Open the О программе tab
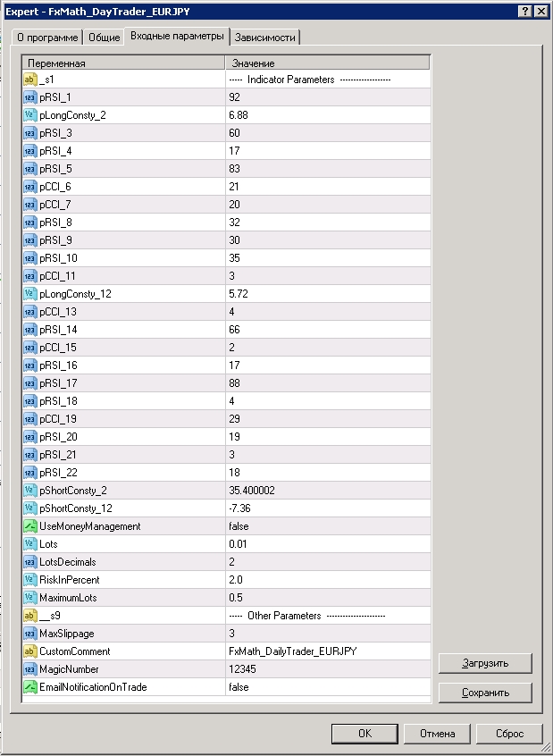Image resolution: width=553 pixels, height=756 pixels. pyautogui.click(x=47, y=38)
